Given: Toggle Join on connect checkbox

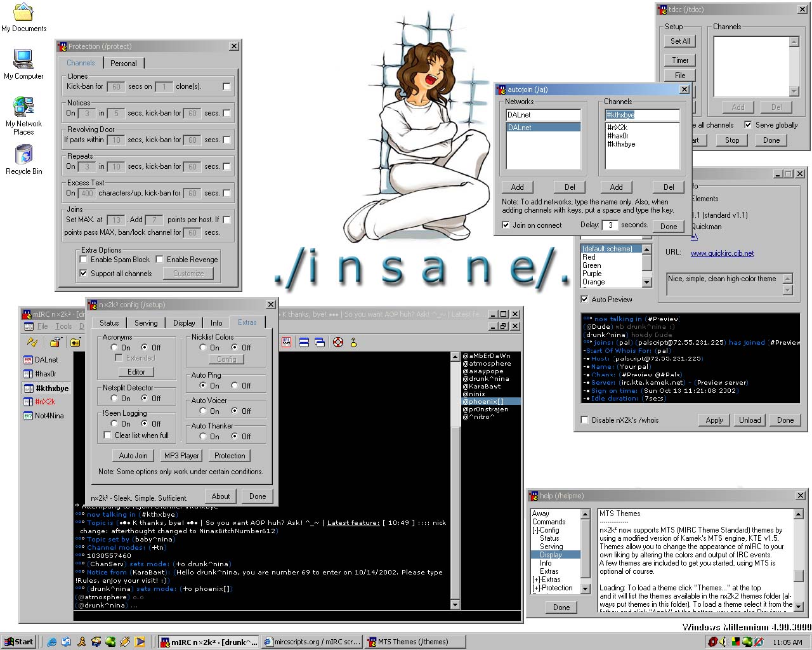Looking at the screenshot, I should [506, 225].
